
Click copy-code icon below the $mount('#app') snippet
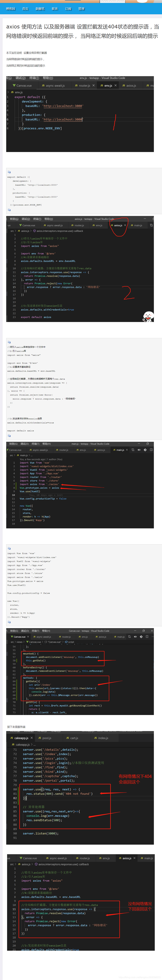pos(9,622)
